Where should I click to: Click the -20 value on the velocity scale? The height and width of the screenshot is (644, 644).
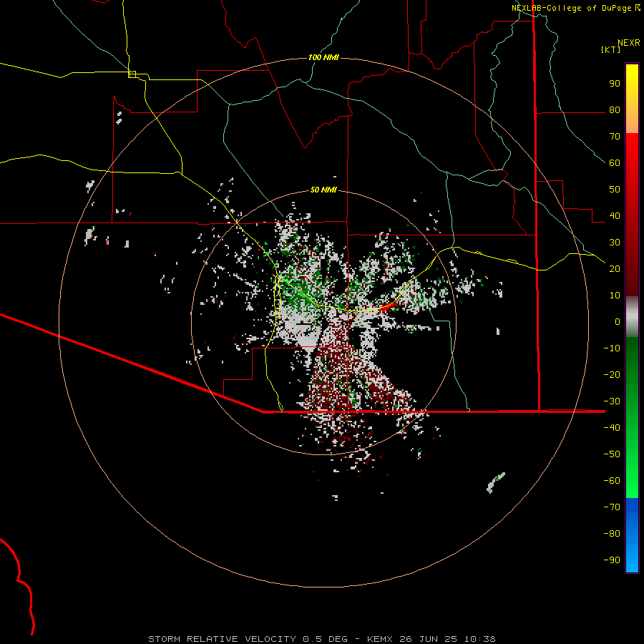point(612,375)
